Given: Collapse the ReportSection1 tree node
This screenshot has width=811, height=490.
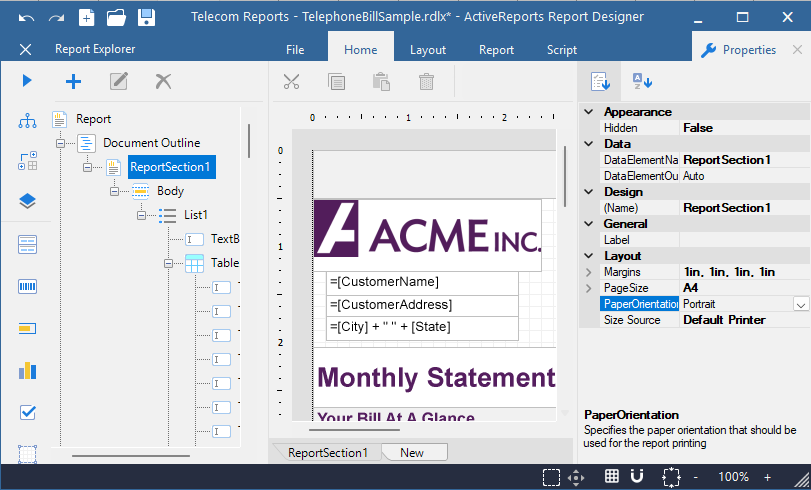Looking at the screenshot, I should 87,167.
